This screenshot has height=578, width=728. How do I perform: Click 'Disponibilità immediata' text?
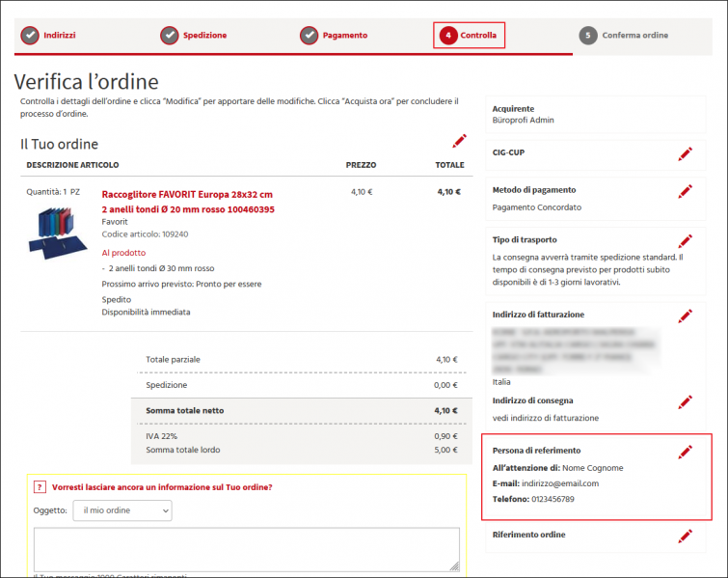[146, 313]
